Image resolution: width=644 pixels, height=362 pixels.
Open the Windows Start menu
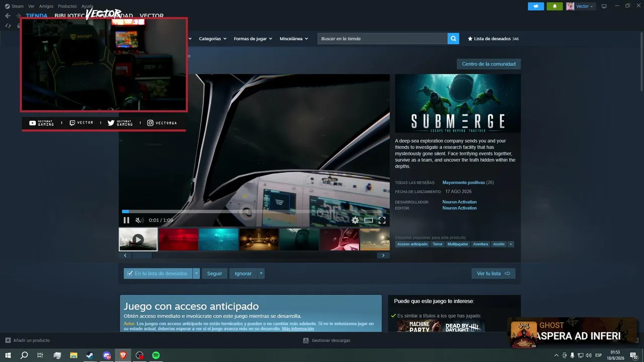[x=8, y=355]
